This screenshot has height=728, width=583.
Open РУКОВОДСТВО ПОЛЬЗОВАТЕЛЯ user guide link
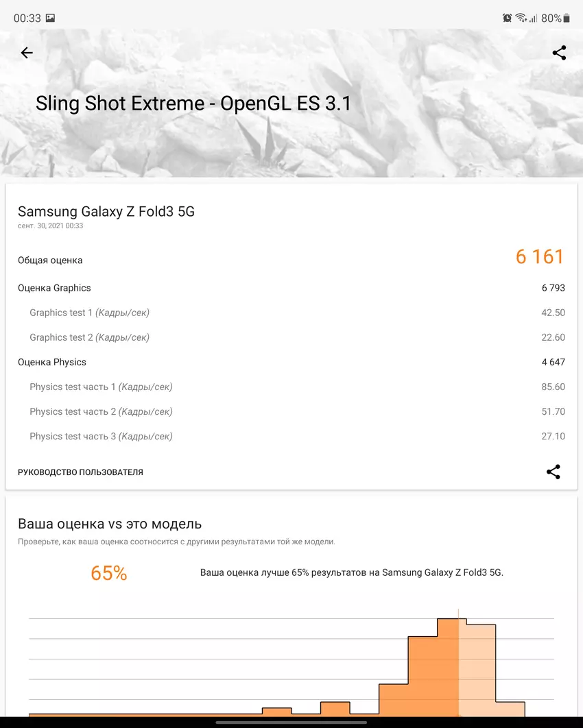point(80,472)
